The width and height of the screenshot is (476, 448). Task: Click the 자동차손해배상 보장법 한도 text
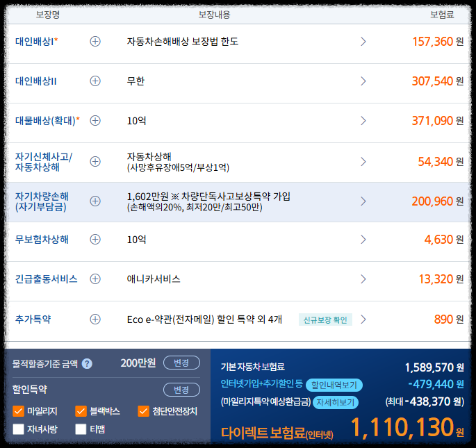pos(183,41)
